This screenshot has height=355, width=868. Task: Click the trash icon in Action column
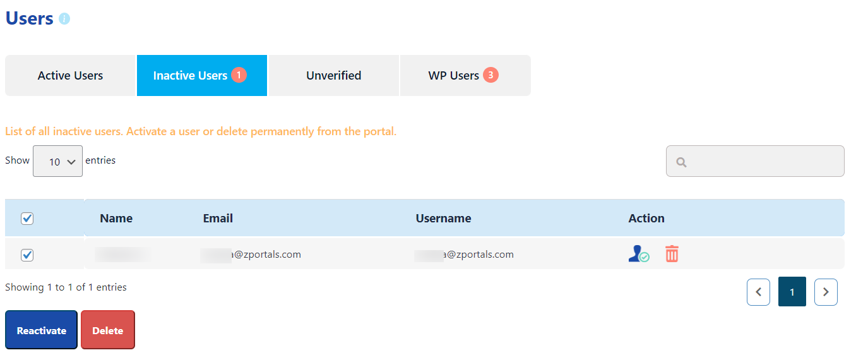(x=672, y=254)
